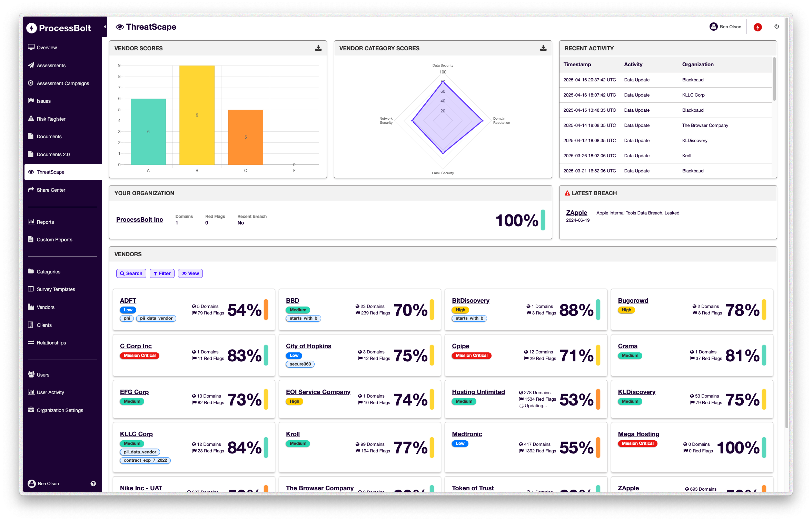Open the KLDiscovery vendor link

click(636, 392)
